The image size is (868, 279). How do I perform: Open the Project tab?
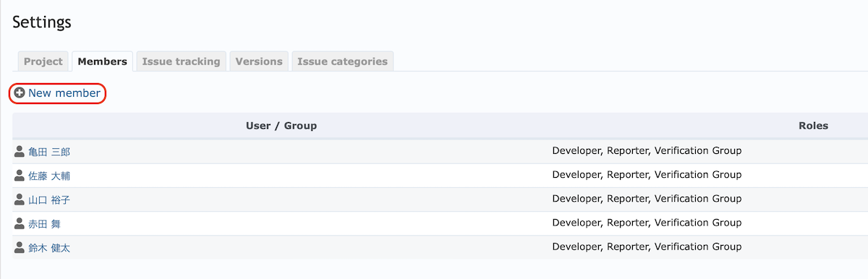coord(43,61)
